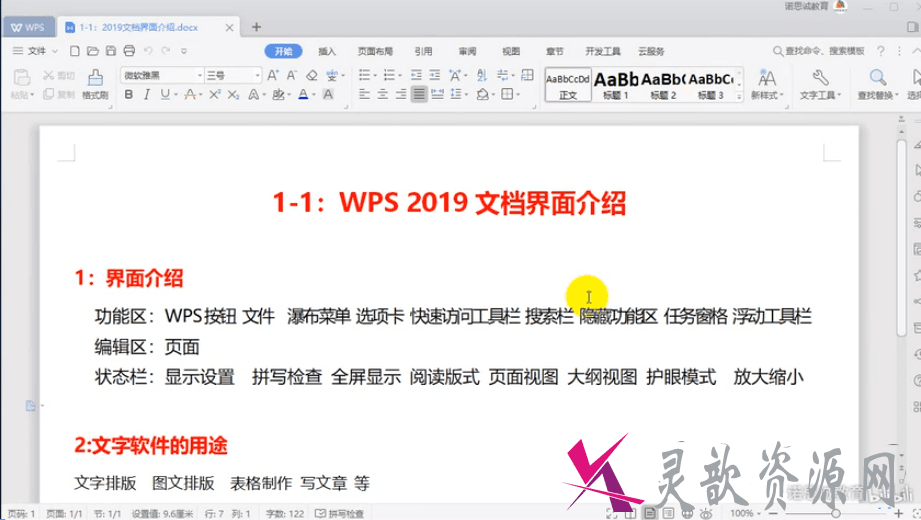Apply the 标题 2 heading style
The width and height of the screenshot is (921, 520).
(x=663, y=85)
